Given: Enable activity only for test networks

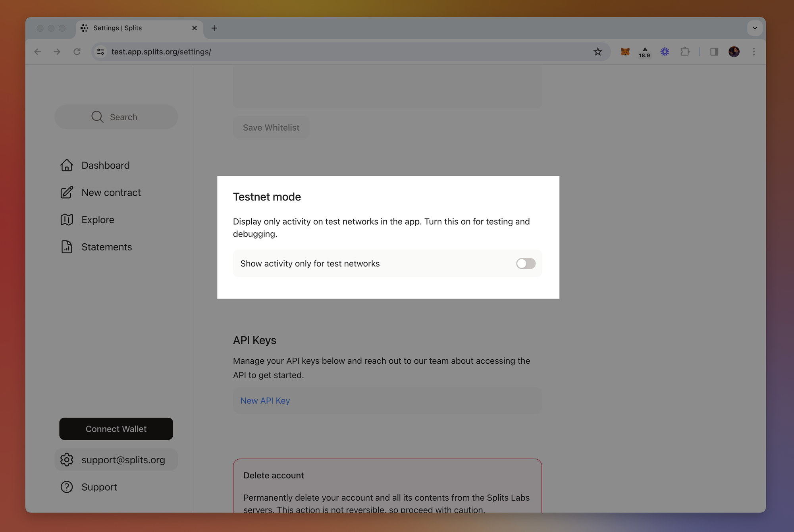Looking at the screenshot, I should click(526, 263).
